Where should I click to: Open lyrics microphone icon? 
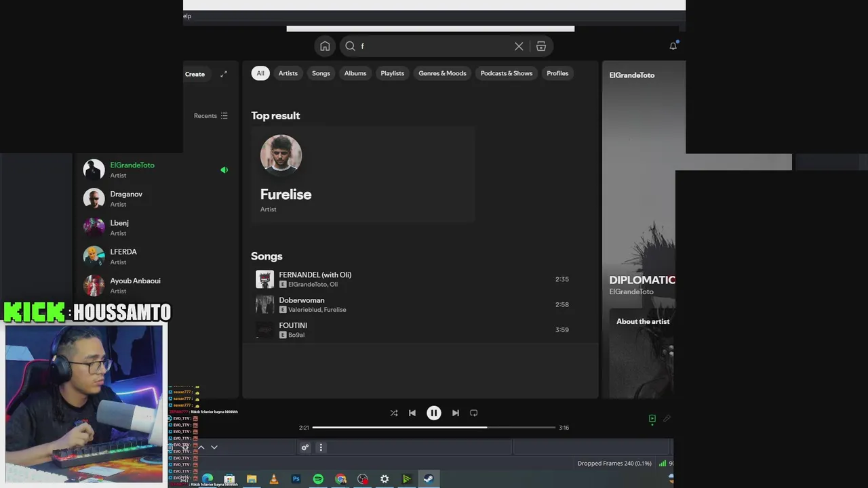click(x=667, y=419)
